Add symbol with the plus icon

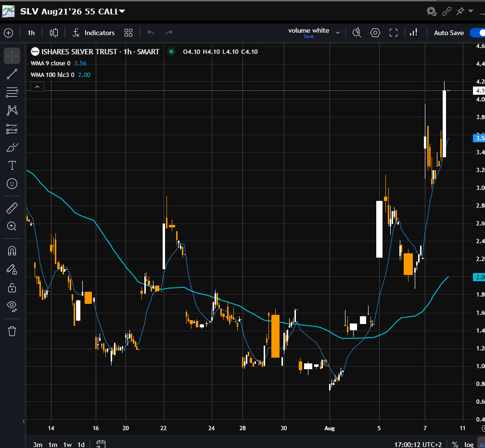click(8, 33)
